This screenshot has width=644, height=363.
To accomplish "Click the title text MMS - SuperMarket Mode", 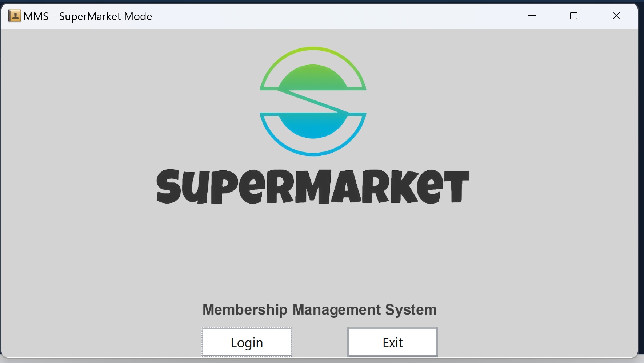I will tap(87, 16).
